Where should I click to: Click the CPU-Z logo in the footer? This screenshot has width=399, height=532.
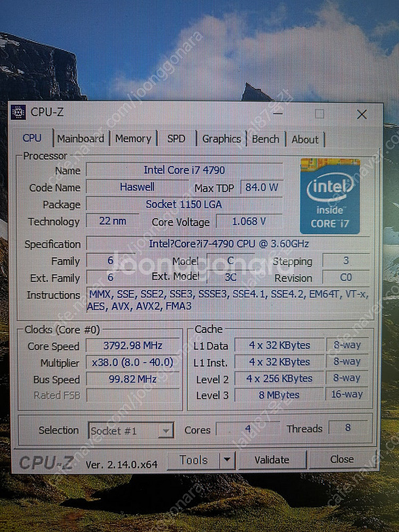coord(46,462)
